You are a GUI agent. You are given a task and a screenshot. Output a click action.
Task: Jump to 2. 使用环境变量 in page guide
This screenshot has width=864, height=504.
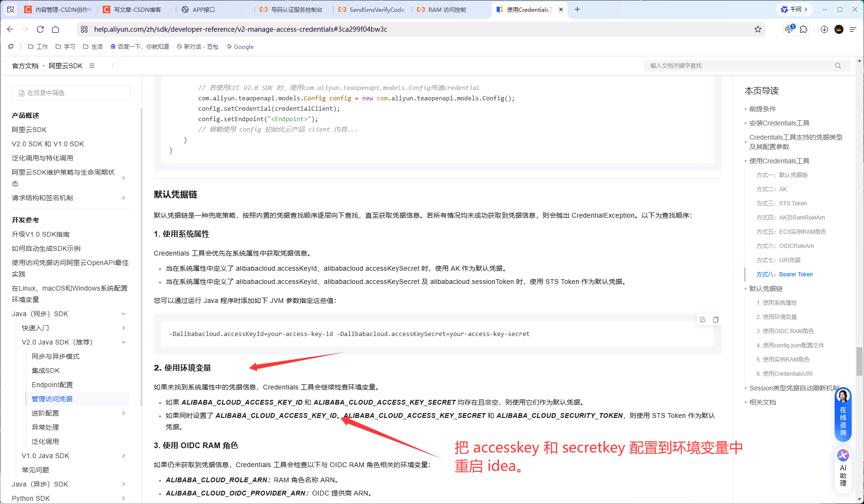coord(776,317)
